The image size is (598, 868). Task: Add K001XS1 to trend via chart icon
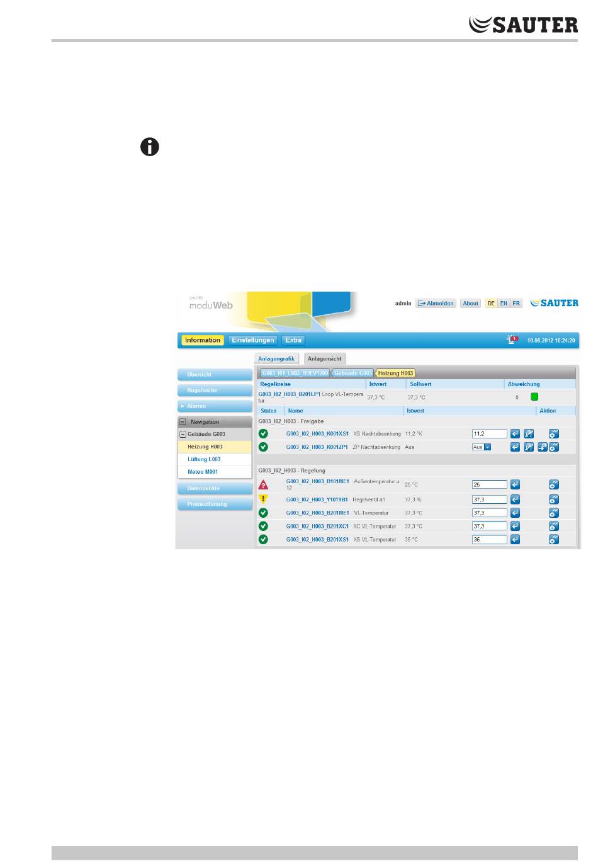pos(554,433)
